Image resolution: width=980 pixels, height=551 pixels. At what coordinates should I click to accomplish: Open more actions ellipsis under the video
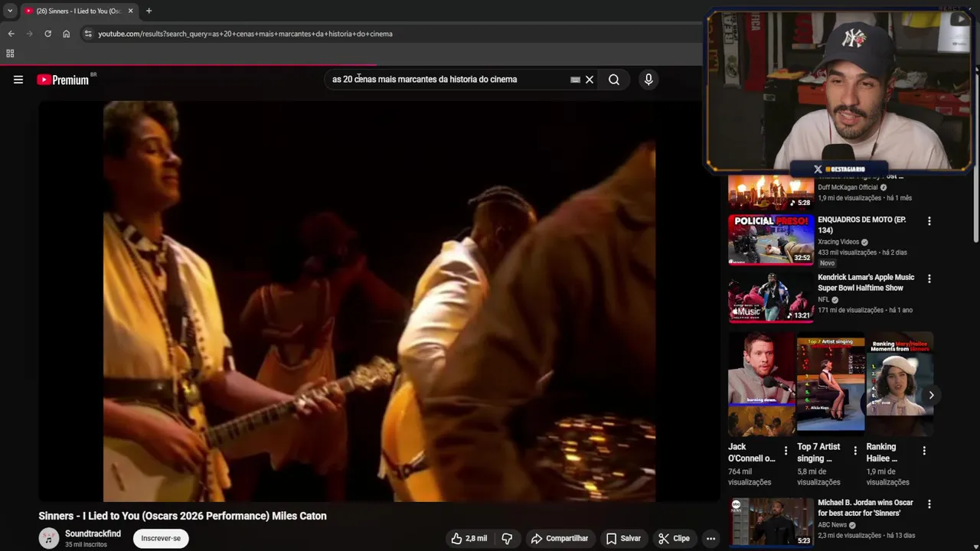[x=710, y=539]
